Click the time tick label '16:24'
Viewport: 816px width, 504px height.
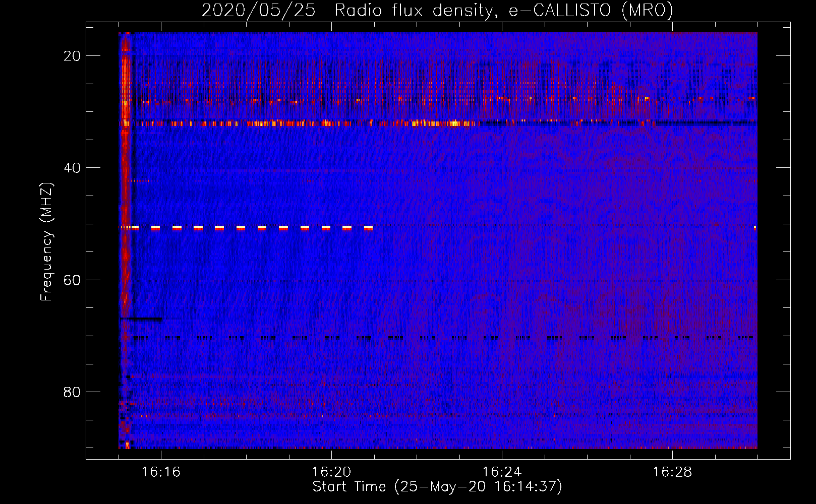tap(502, 472)
